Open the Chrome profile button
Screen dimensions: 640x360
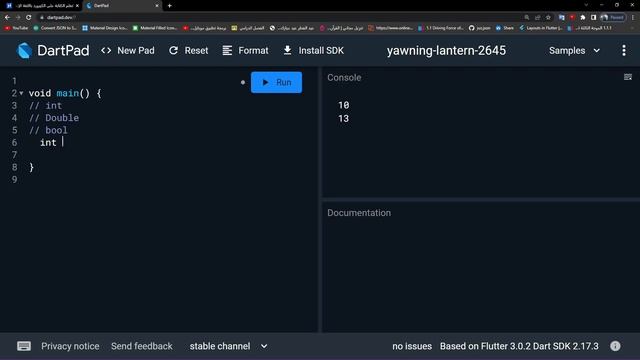[613, 17]
